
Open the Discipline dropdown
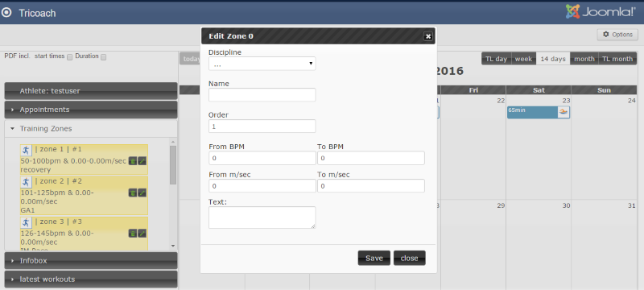(262, 64)
